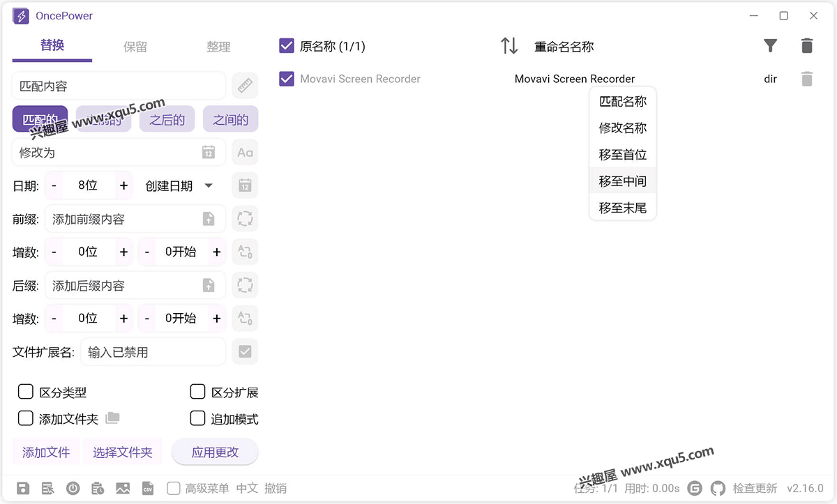Click the file upload icon in 前缀 field
The height and width of the screenshot is (504, 837).
[x=208, y=219]
